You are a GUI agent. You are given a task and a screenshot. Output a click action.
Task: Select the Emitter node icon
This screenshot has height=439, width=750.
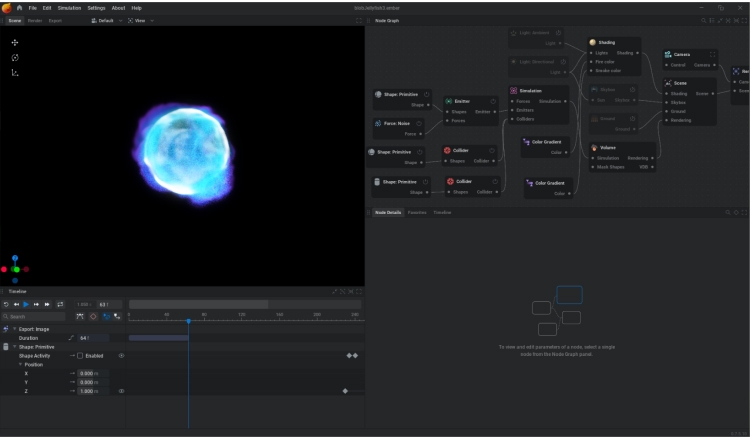[x=449, y=101]
